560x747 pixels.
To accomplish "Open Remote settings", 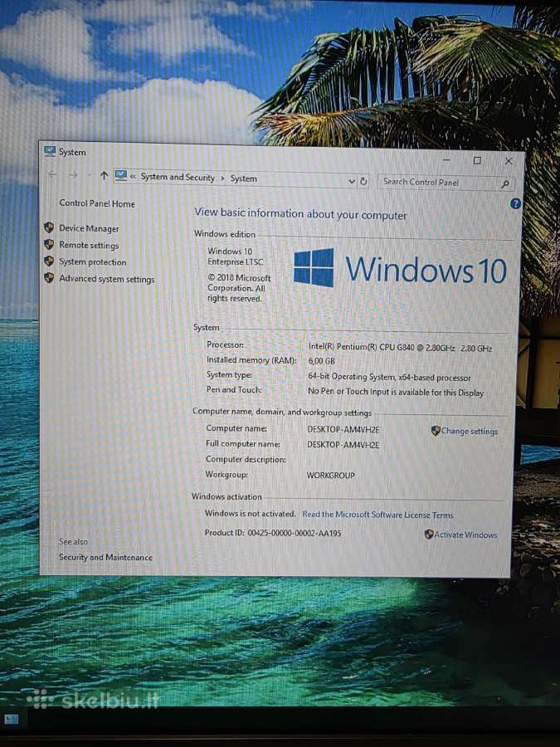I will (89, 245).
